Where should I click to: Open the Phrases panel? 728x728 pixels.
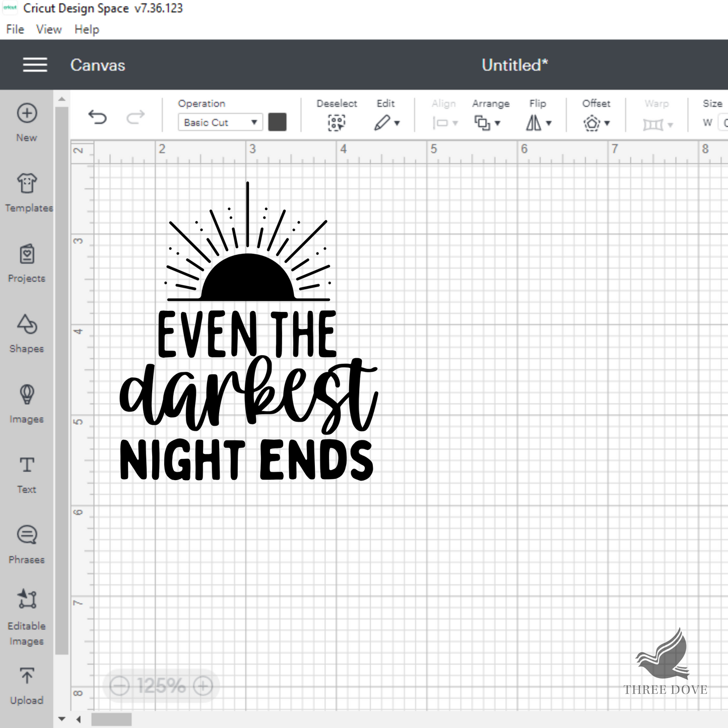click(x=27, y=545)
